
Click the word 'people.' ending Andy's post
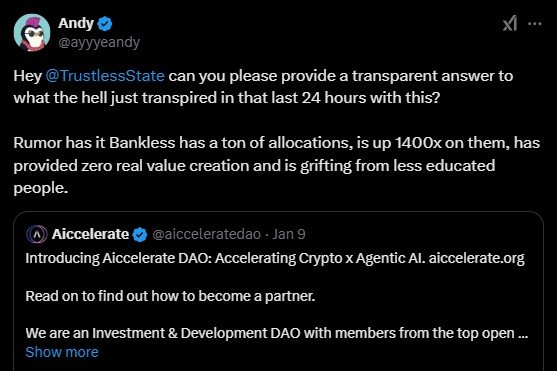(x=40, y=188)
